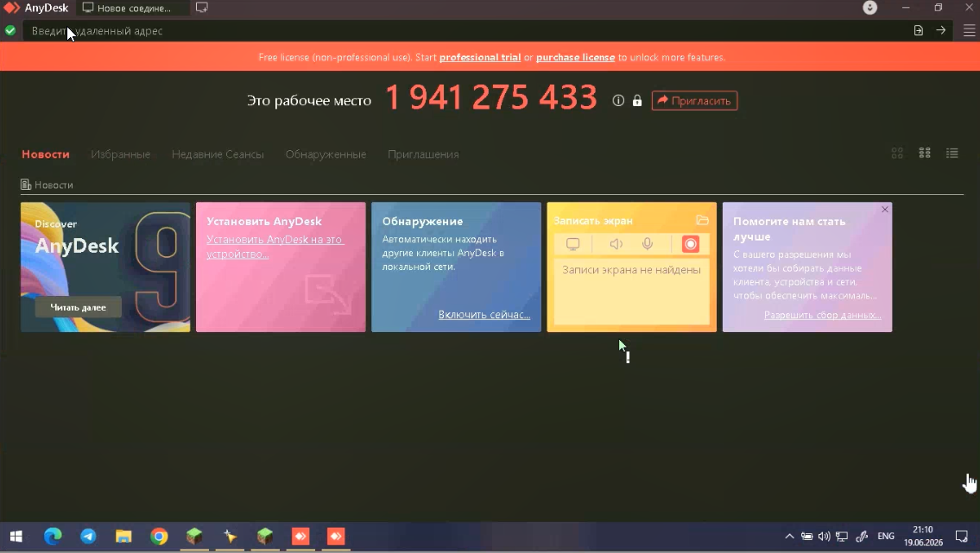Open the Недавние Сеансы tab
980x553 pixels.
pyautogui.click(x=218, y=154)
